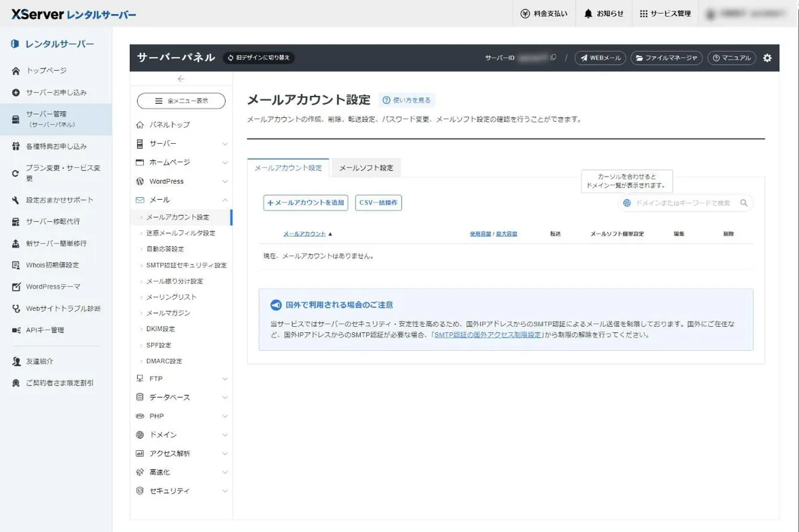Open 自動応答設定 in the mail menu
This screenshot has height=532, width=799.
click(x=165, y=249)
